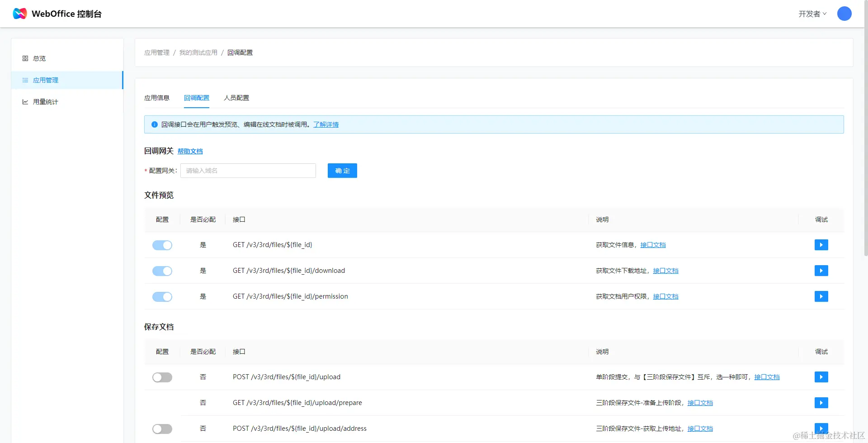Click the 总览 grid icon
This screenshot has width=868, height=443.
25,58
